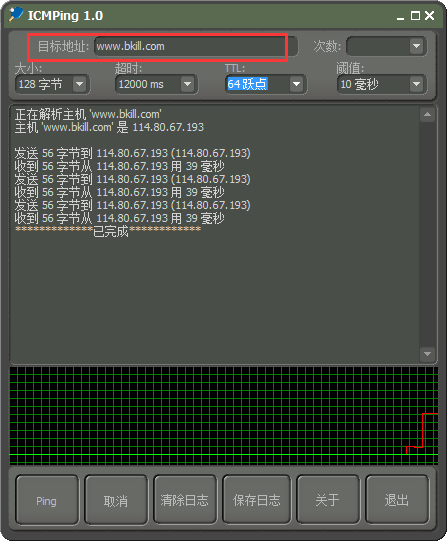Open the TTL hops dropdown arrow
Image resolution: width=447 pixels, height=541 pixels.
(296, 84)
